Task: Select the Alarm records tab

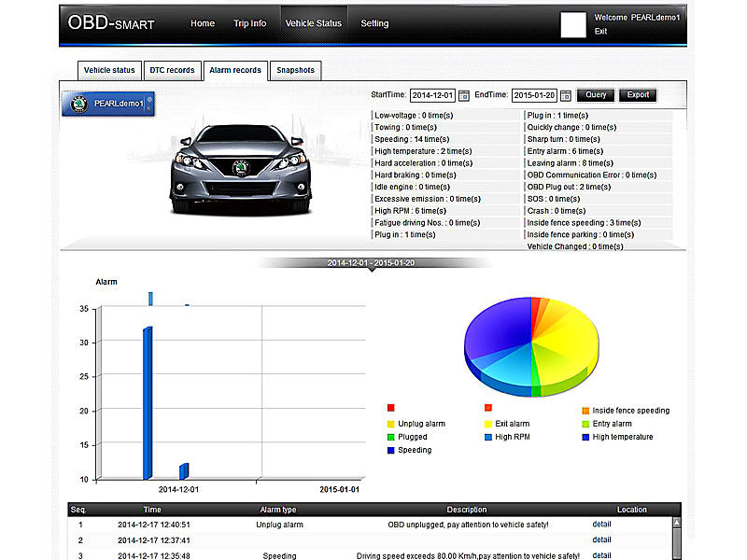Action: coord(235,71)
